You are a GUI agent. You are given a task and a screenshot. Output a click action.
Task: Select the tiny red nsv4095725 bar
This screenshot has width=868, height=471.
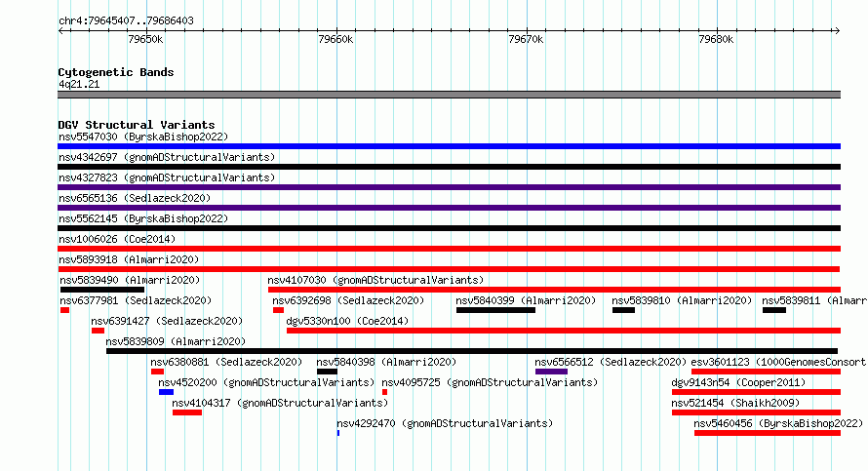coord(384,392)
